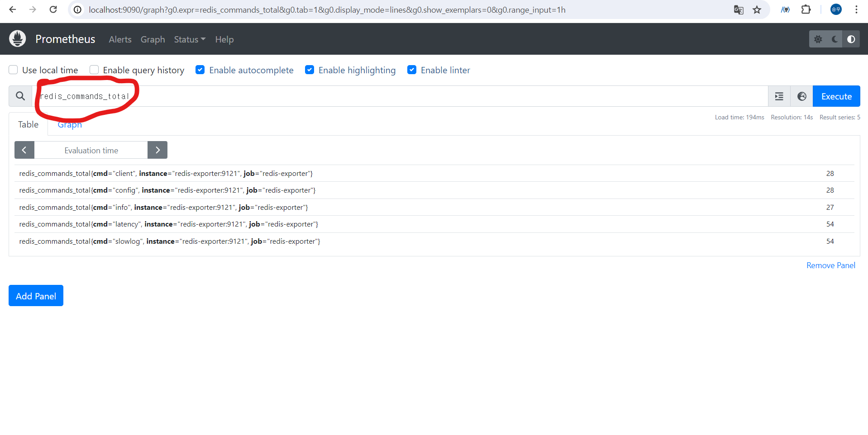Open site information icon in address bar

coord(78,9)
